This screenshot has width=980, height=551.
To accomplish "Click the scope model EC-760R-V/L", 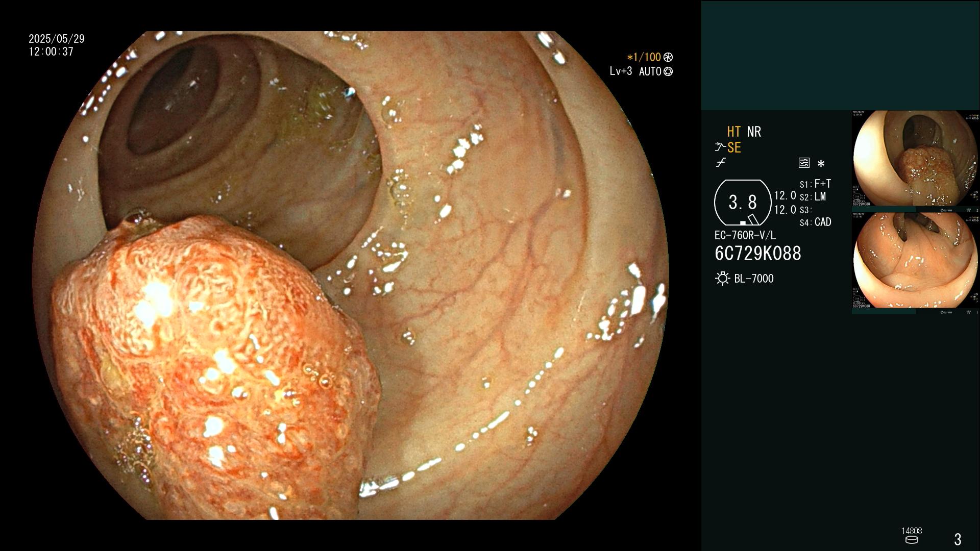I will pos(745,235).
